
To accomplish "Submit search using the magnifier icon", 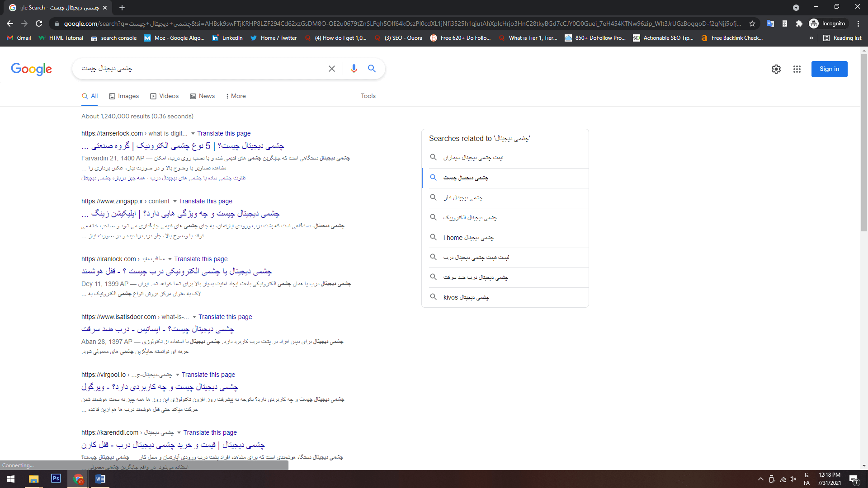I will pyautogui.click(x=372, y=69).
